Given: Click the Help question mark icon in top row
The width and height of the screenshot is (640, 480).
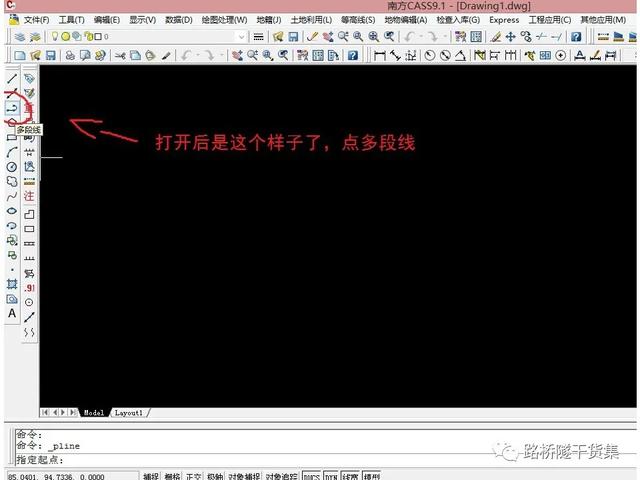Looking at the screenshot, I should click(x=576, y=37).
